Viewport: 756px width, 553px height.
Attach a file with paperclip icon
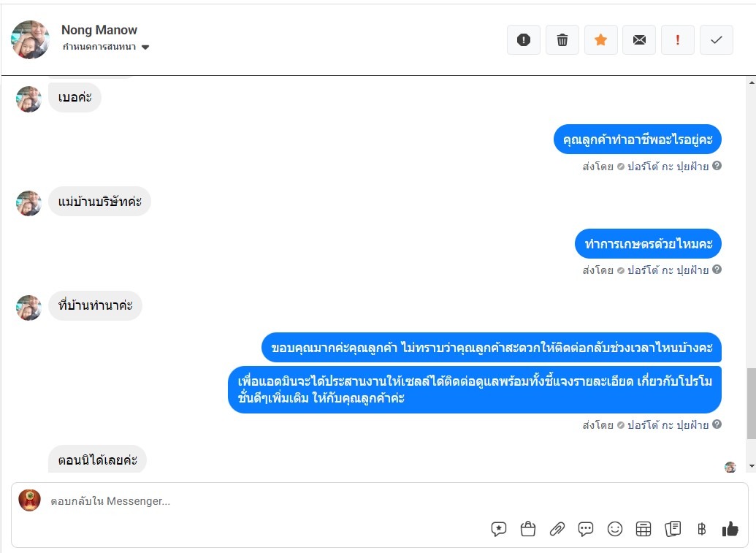point(557,529)
